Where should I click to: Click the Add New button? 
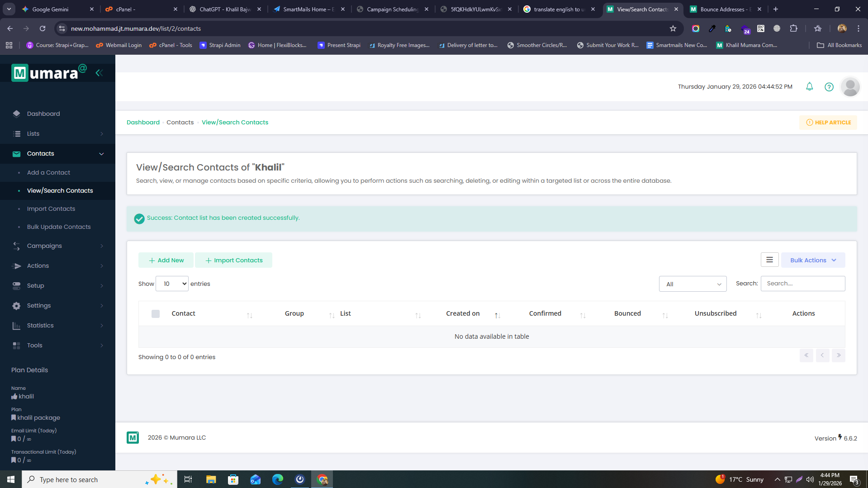(x=166, y=260)
